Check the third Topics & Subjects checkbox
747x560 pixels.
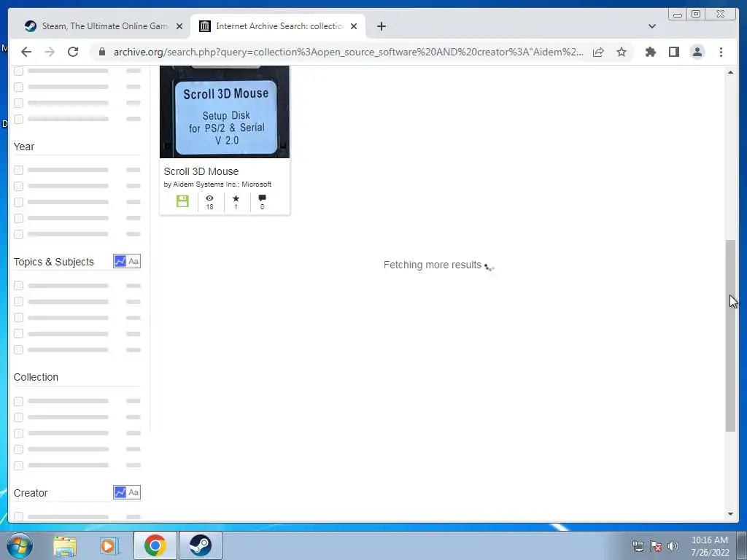tap(18, 318)
